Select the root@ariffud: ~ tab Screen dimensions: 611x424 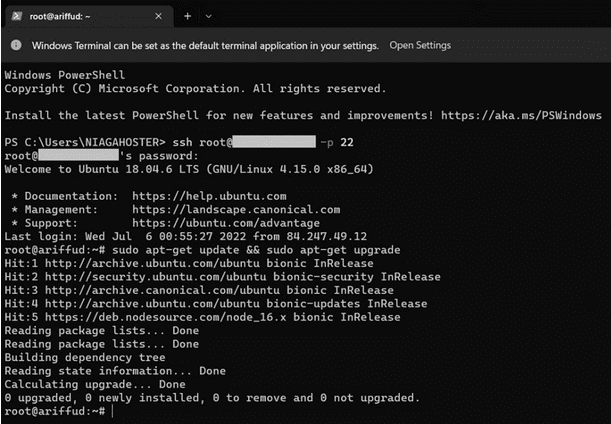pos(89,16)
